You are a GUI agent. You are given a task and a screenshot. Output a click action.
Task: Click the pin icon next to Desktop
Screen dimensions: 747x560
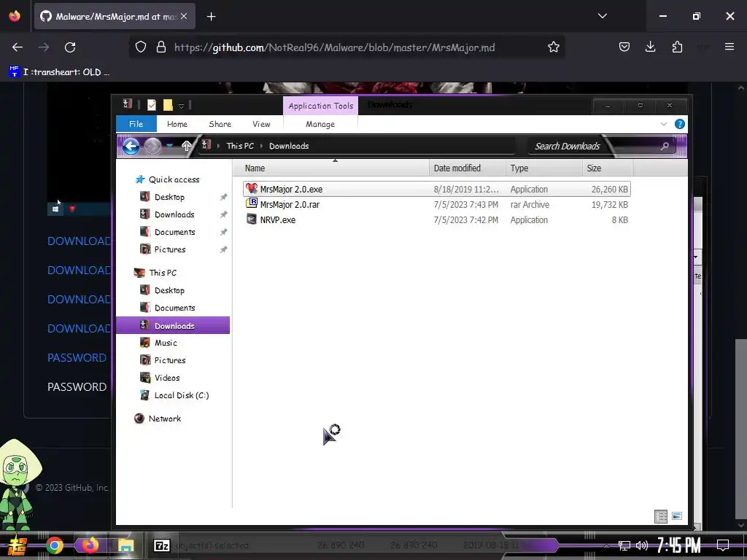pyautogui.click(x=223, y=197)
